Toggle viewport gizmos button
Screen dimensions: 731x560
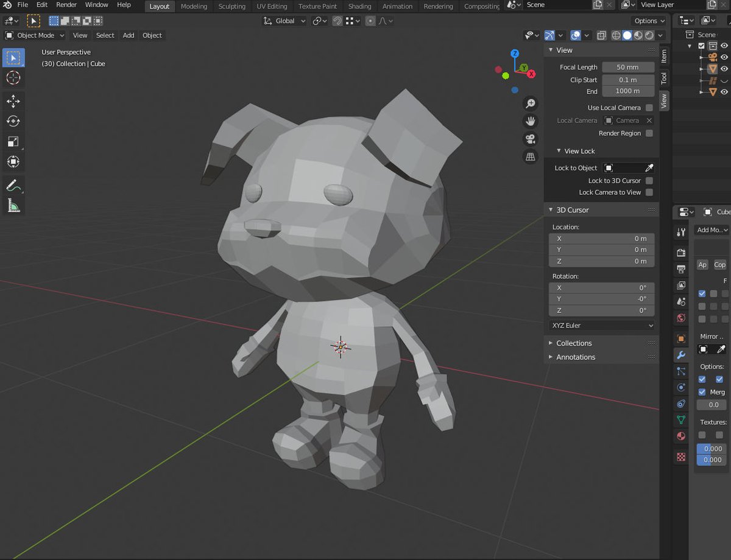pos(549,35)
